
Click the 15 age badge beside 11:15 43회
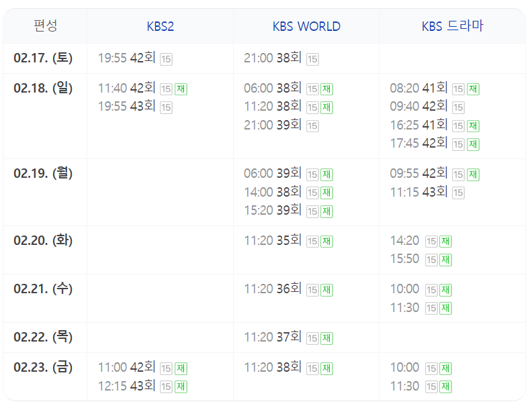(458, 193)
